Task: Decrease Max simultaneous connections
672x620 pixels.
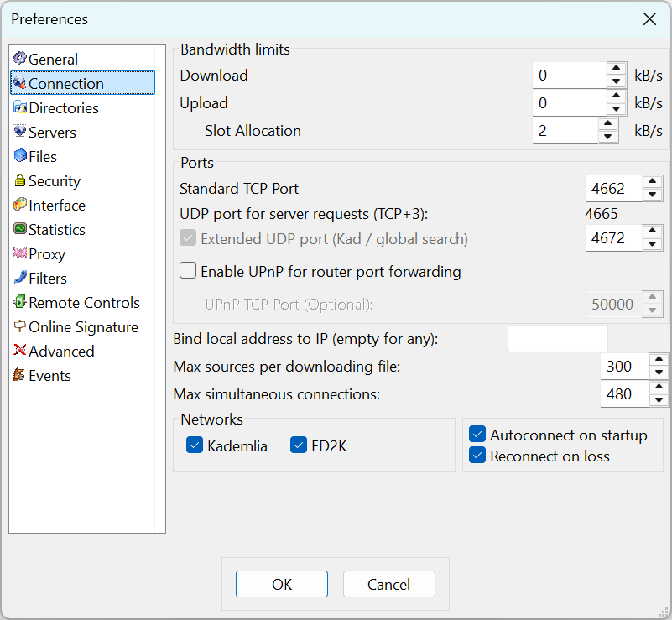Action: pos(659,400)
